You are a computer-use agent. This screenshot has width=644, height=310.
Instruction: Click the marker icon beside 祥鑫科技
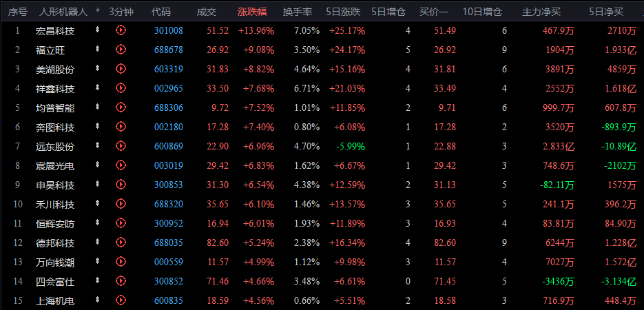click(x=97, y=87)
